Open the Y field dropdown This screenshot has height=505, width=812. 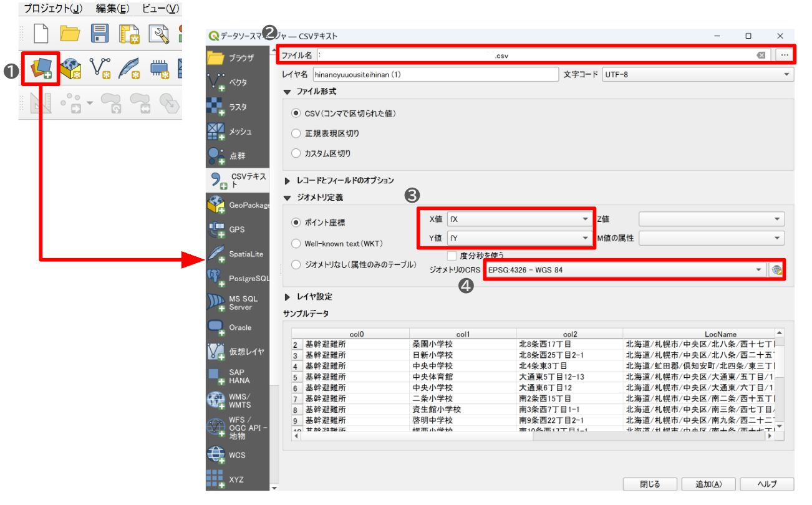tap(520, 238)
